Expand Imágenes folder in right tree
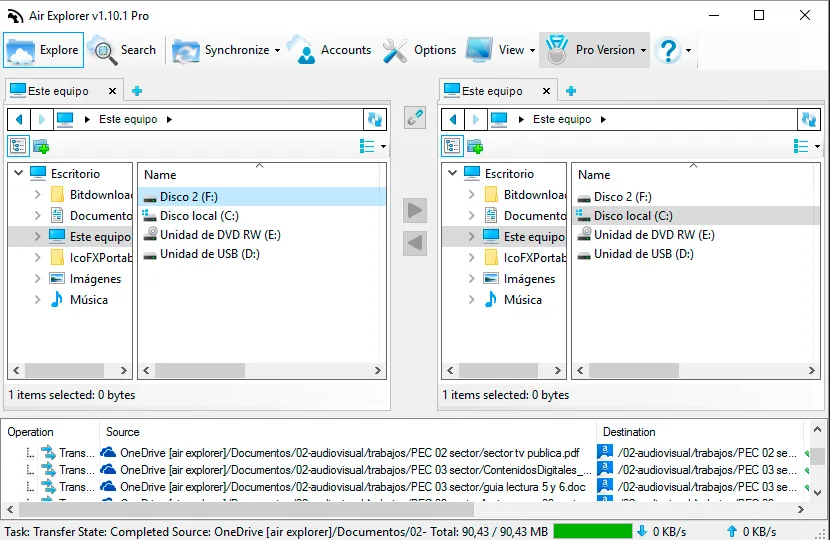Viewport: 830px width, 540px height. [472, 278]
